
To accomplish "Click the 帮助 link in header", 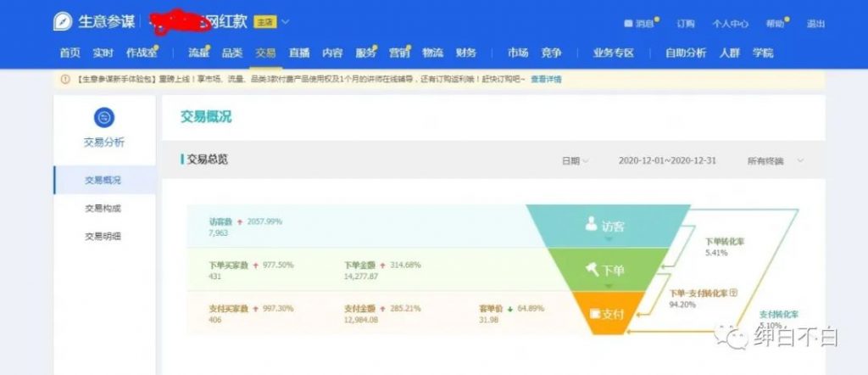I will 775,24.
